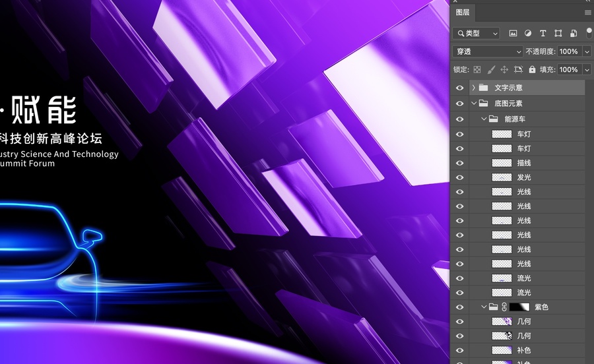
Task: Select the 紫色 group name
Action: click(x=541, y=307)
